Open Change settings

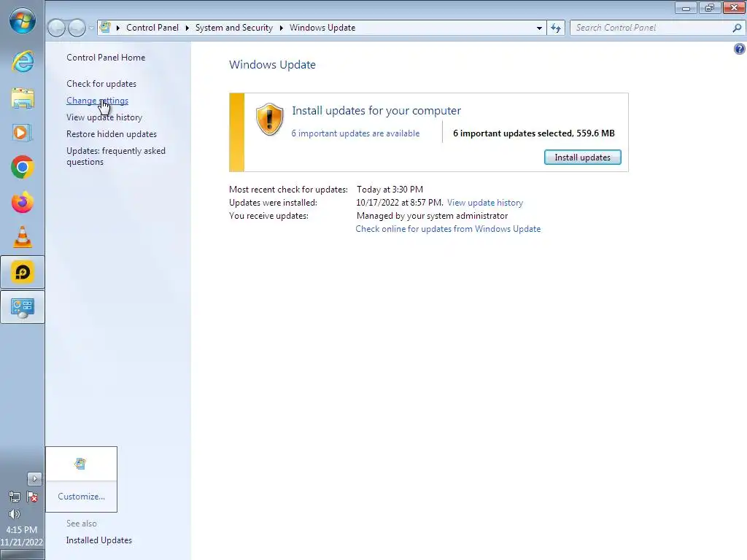(97, 101)
